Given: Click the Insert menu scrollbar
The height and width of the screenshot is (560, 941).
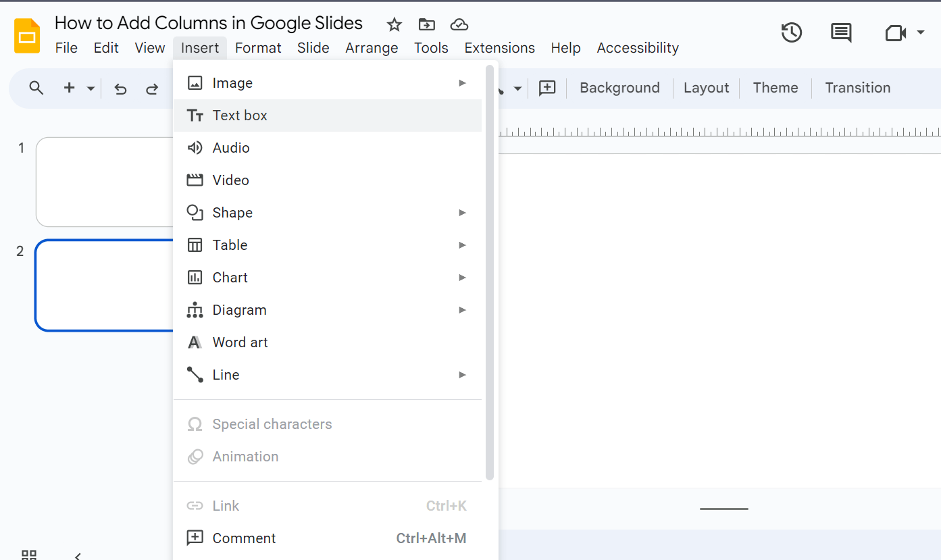Looking at the screenshot, I should 489,270.
